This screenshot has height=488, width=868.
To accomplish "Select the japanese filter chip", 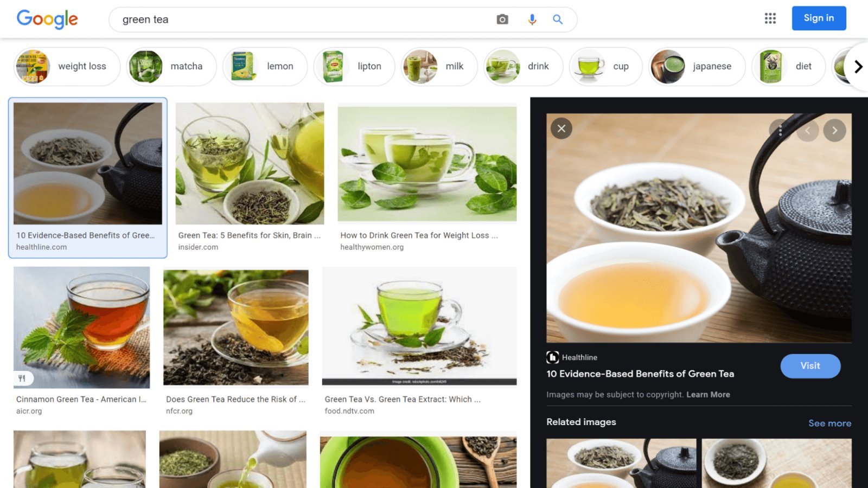I will click(x=697, y=66).
